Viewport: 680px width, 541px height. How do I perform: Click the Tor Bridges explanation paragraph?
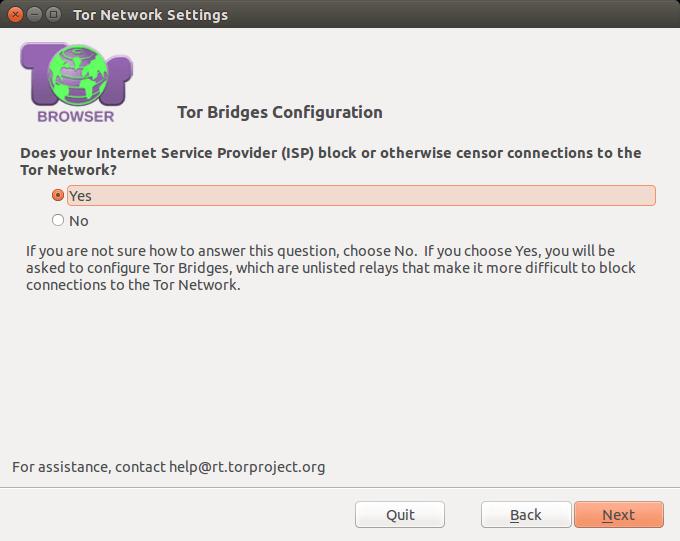(330, 268)
